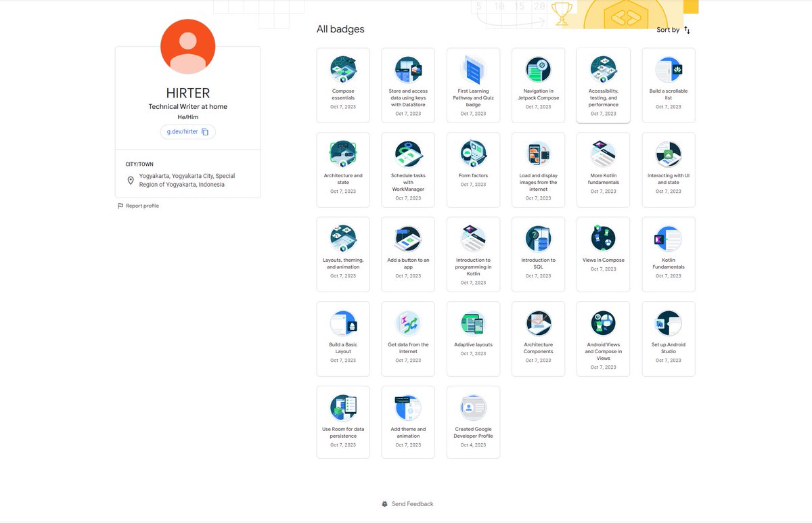Viewport: 812px width, 523px height.
Task: Open the Sort by arrows control
Action: coord(687,30)
